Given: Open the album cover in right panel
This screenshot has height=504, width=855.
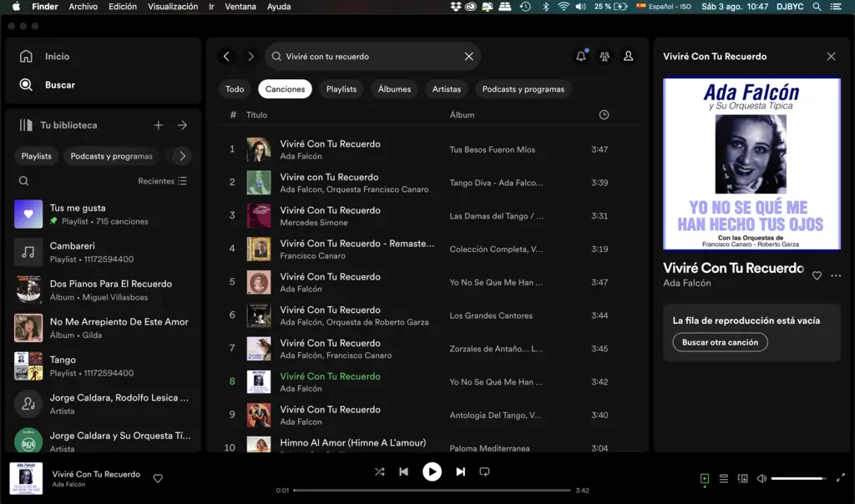Looking at the screenshot, I should (751, 164).
